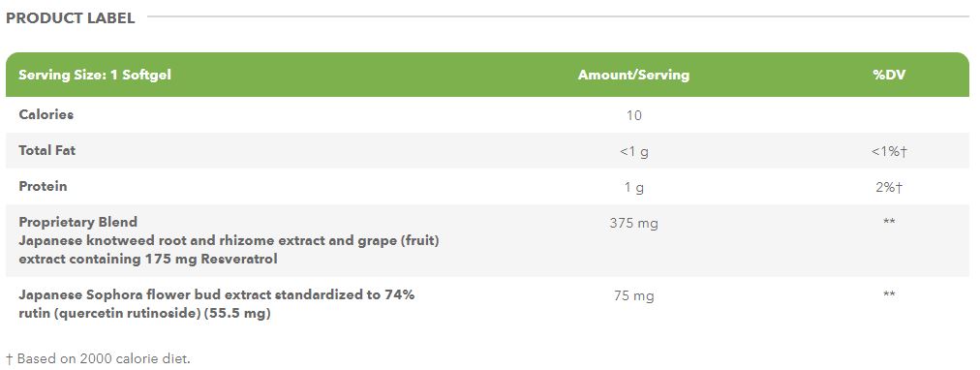The height and width of the screenshot is (370, 980).
Task: Click the Total Fat amount <1 g
Action: click(633, 151)
